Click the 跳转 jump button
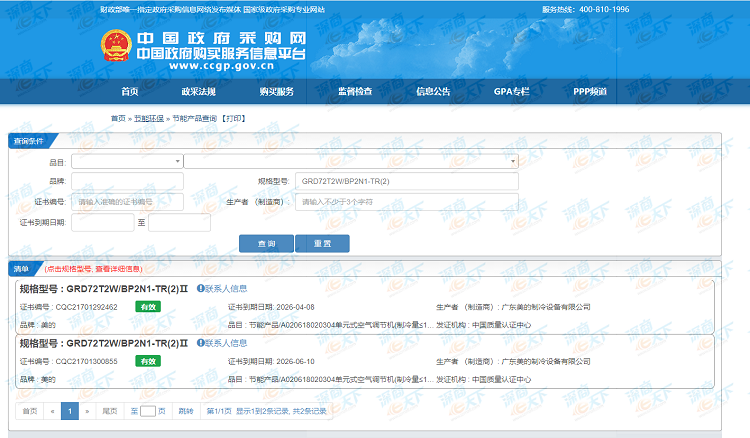The height and width of the screenshot is (438, 750). pos(186,411)
